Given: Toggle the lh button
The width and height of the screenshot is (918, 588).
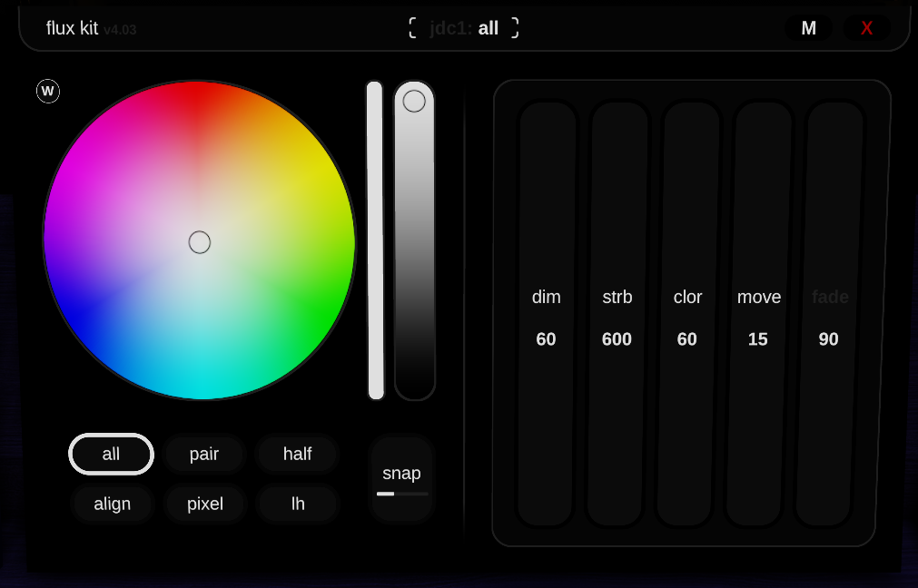Looking at the screenshot, I should (298, 504).
